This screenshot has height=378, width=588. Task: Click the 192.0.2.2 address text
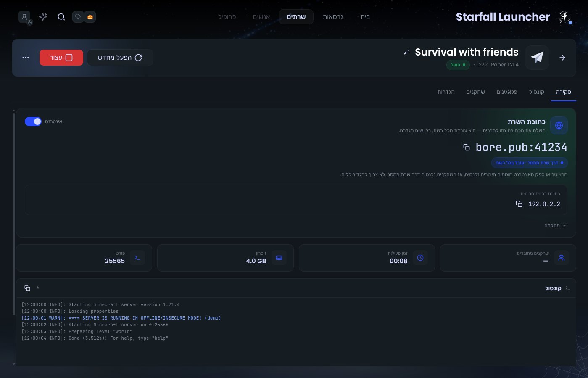[x=544, y=204]
